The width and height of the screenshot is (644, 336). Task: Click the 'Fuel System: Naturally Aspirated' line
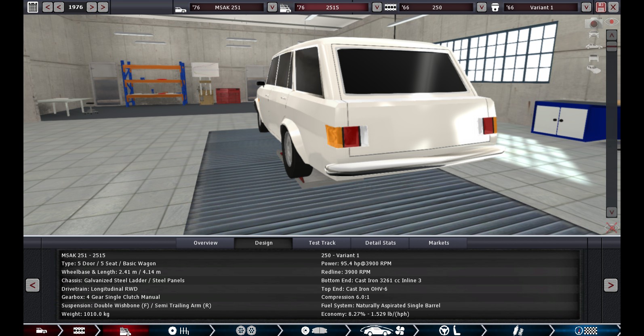[381, 305]
